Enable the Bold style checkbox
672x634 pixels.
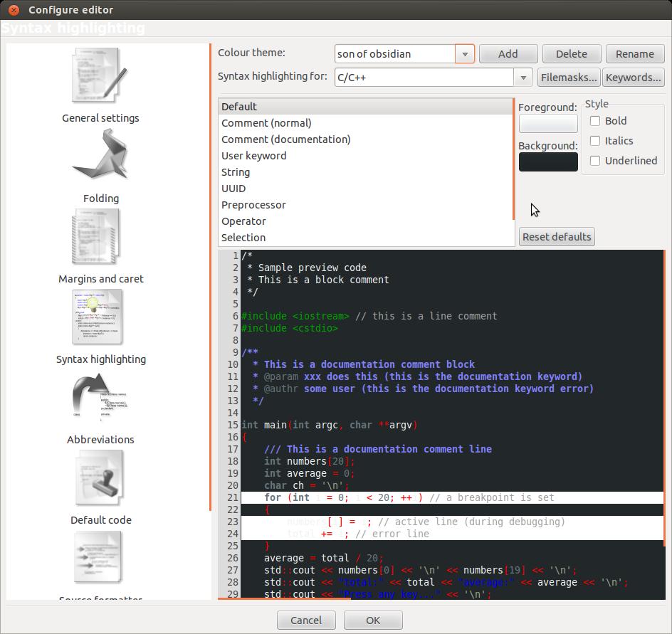pyautogui.click(x=595, y=121)
